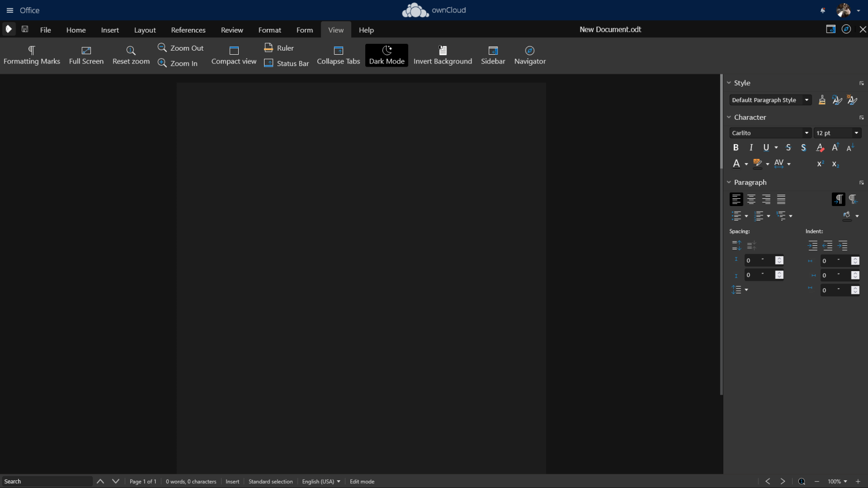Toggle Dark Mode off
Image resolution: width=868 pixels, height=488 pixels.
[386, 55]
